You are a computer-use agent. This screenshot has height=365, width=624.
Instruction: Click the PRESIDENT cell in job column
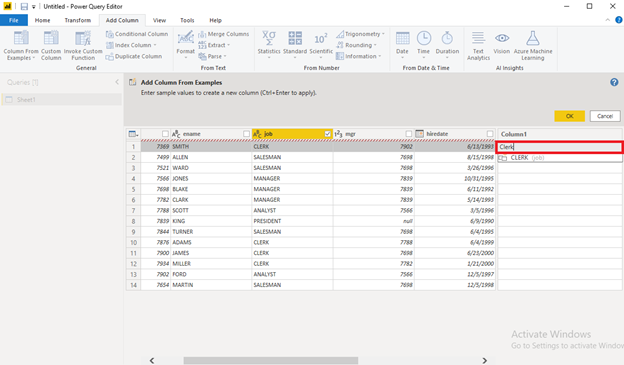tap(292, 221)
